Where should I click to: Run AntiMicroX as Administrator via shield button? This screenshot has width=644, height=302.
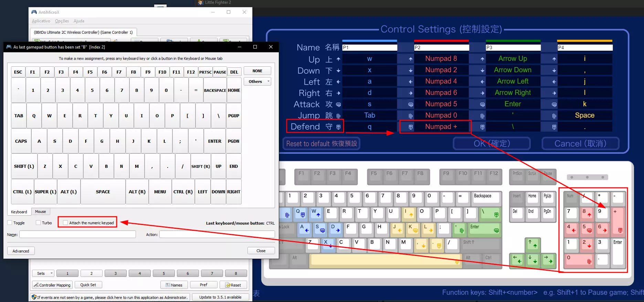[x=109, y=297]
